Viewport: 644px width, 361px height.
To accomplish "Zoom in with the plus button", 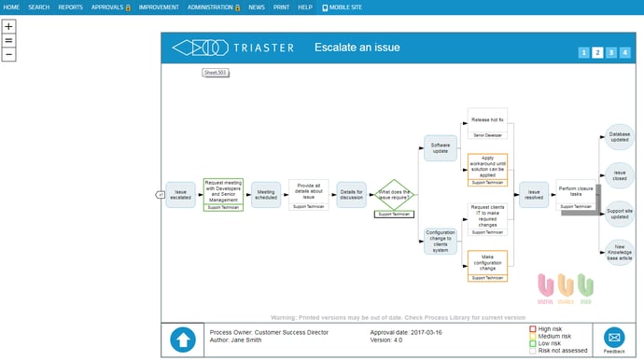I will click(8, 27).
